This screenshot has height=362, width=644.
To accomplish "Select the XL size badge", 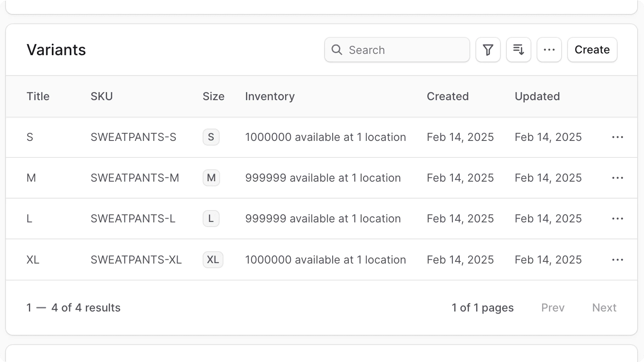I will point(213,259).
